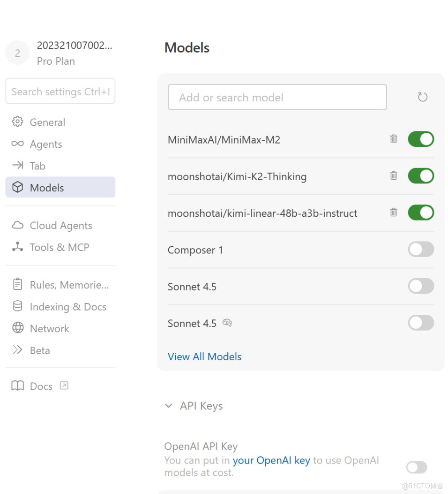The height and width of the screenshot is (494, 448).
Task: Select the Agents section icon
Action: [17, 144]
